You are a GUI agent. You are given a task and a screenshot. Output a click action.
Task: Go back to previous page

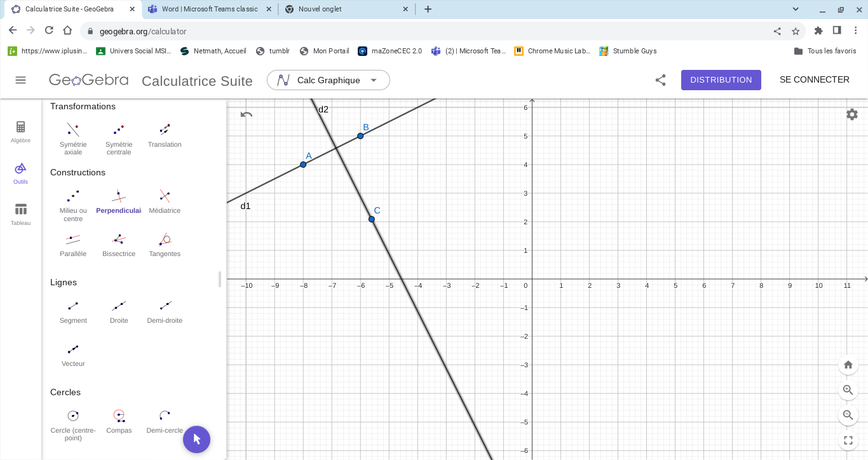pos(13,30)
